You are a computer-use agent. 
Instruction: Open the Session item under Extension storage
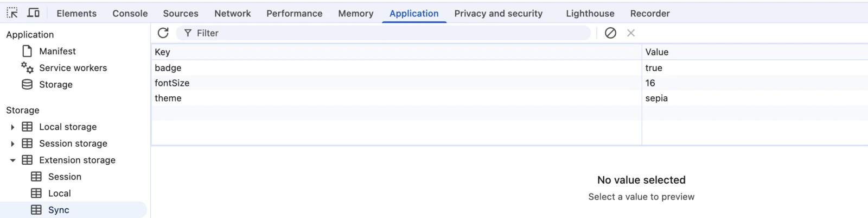pyautogui.click(x=65, y=177)
